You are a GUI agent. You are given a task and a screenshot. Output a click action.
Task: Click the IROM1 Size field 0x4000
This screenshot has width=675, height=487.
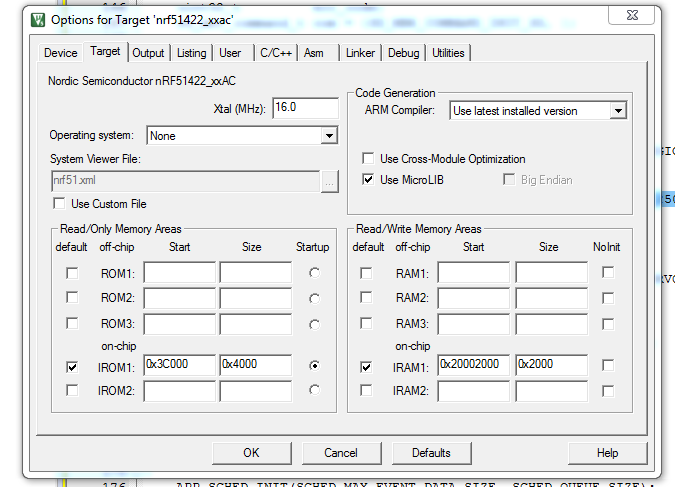[256, 365]
